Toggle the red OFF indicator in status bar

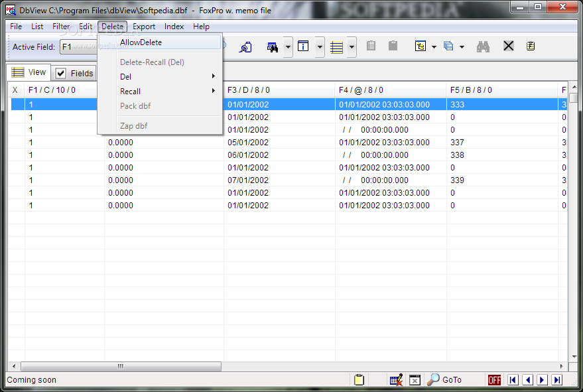tap(494, 379)
